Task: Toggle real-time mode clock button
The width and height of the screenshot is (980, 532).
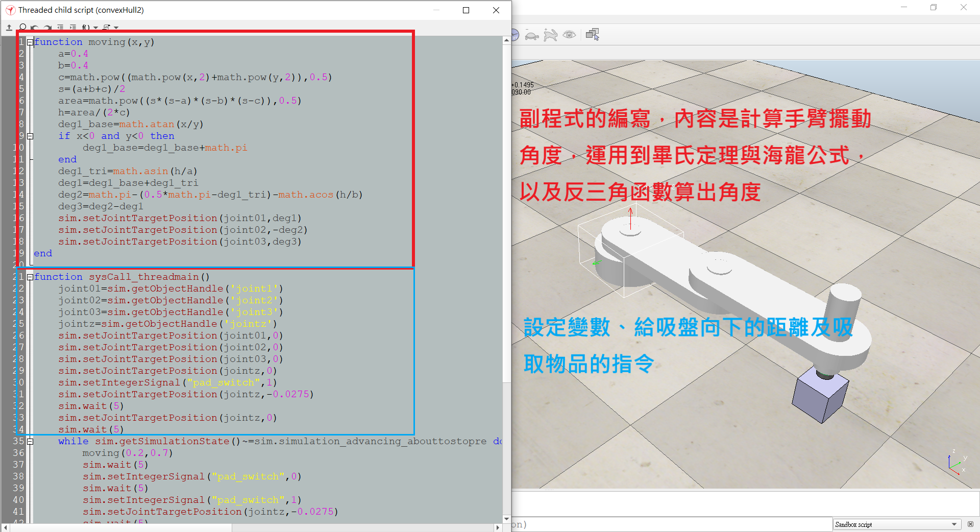Action: coord(514,35)
